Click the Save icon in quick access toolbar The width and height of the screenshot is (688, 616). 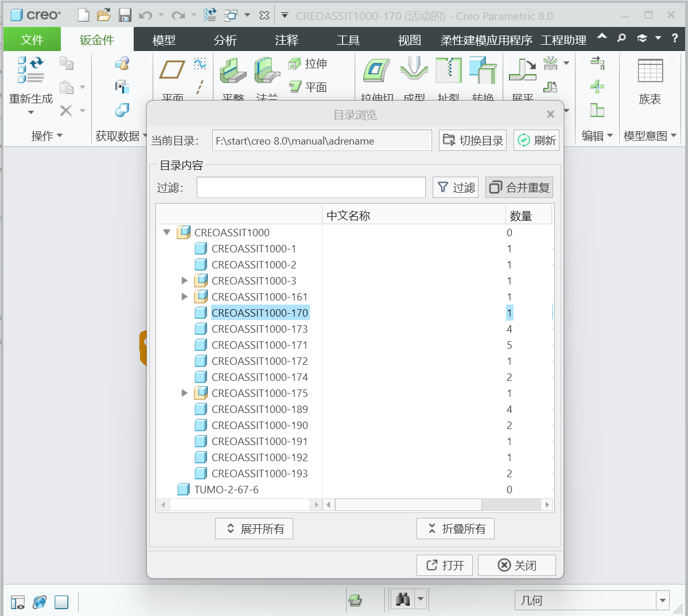click(125, 15)
